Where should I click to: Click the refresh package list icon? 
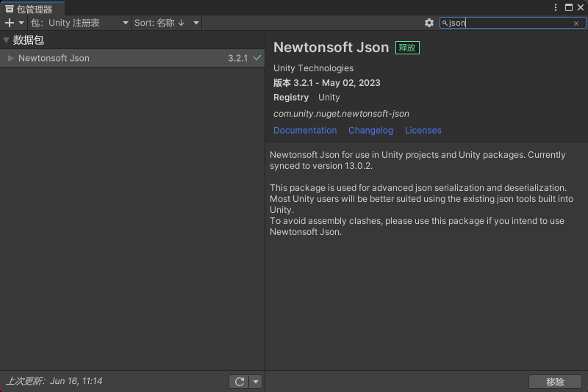point(240,382)
